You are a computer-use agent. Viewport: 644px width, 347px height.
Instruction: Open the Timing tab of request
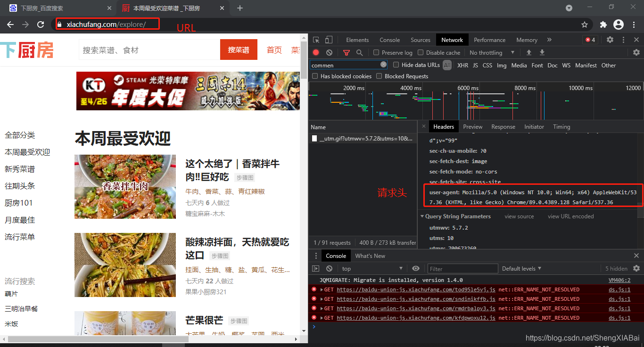(561, 127)
